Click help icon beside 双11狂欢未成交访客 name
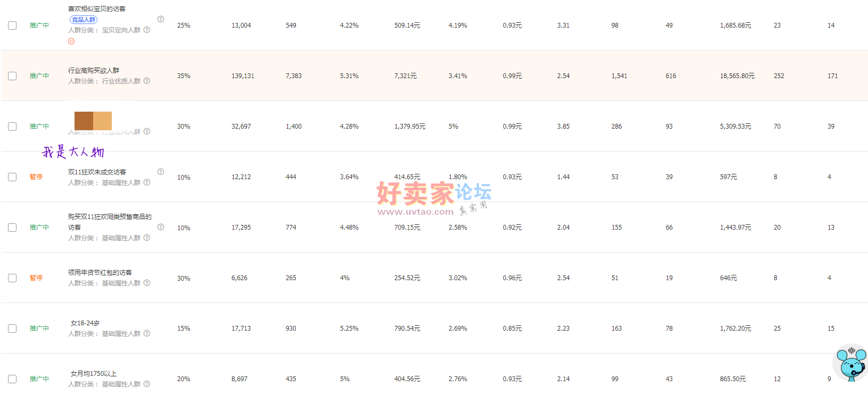The height and width of the screenshot is (395, 868). [161, 172]
